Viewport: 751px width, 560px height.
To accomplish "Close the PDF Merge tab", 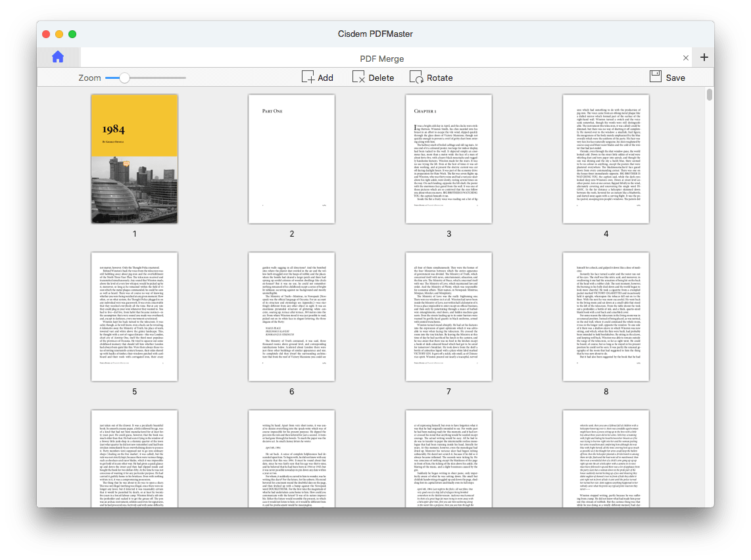I will point(686,58).
